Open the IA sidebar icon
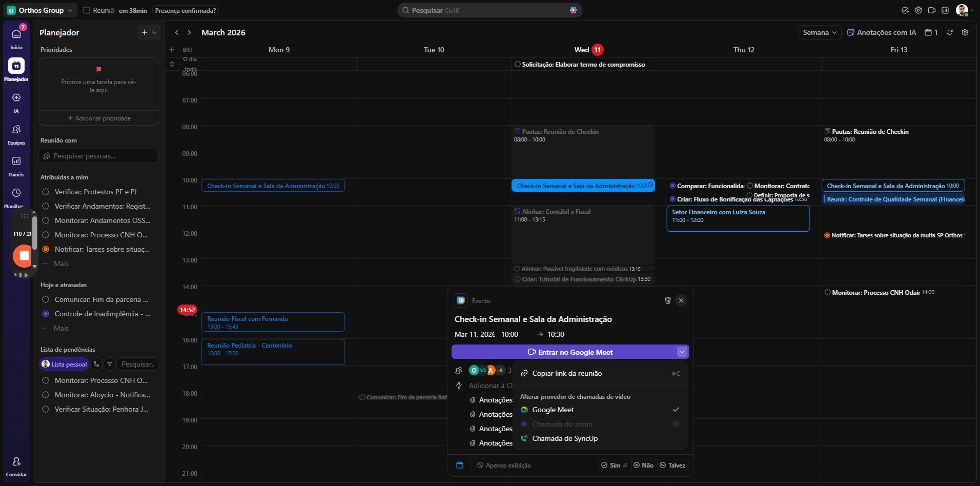980x486 pixels. [x=16, y=98]
